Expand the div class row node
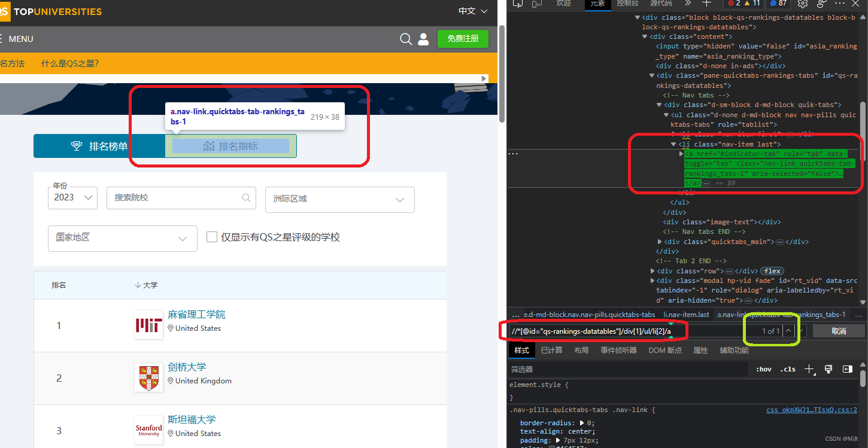The height and width of the screenshot is (448, 868). [653, 271]
